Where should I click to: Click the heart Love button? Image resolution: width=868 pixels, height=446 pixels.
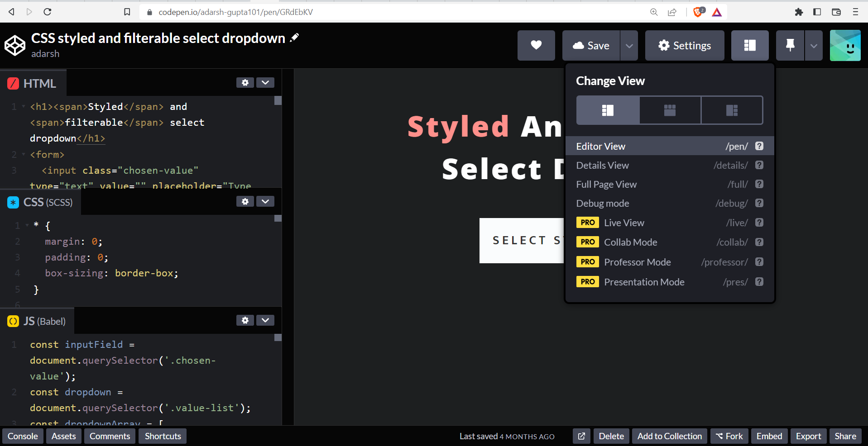coord(536,45)
